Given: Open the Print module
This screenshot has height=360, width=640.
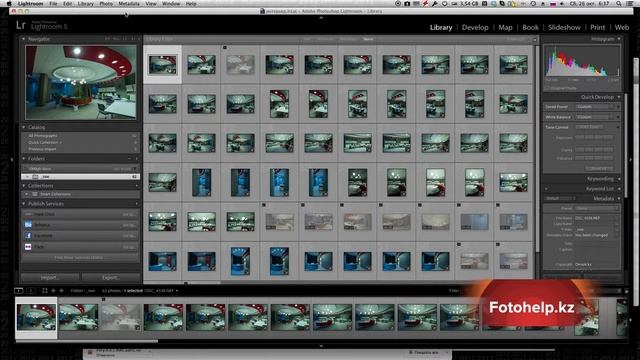Looking at the screenshot, I should point(598,27).
